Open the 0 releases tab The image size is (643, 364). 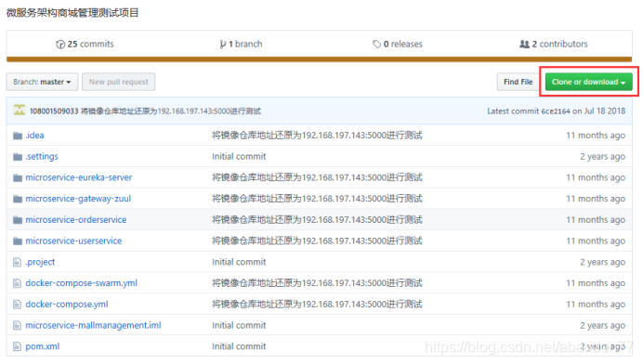(x=398, y=44)
